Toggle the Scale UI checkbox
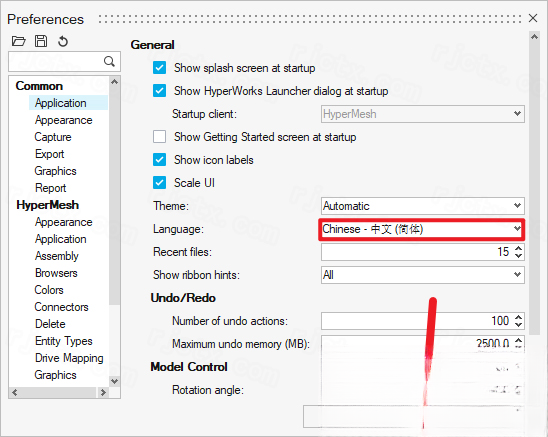This screenshot has height=437, width=548. tap(159, 182)
